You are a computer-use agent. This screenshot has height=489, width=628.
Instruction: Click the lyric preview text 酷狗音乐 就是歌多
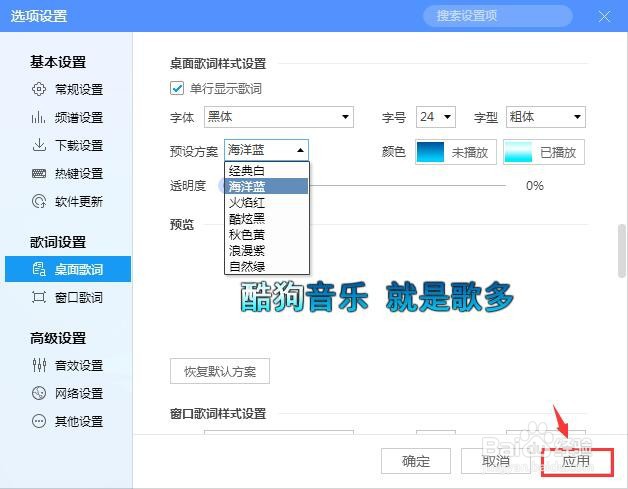(377, 297)
